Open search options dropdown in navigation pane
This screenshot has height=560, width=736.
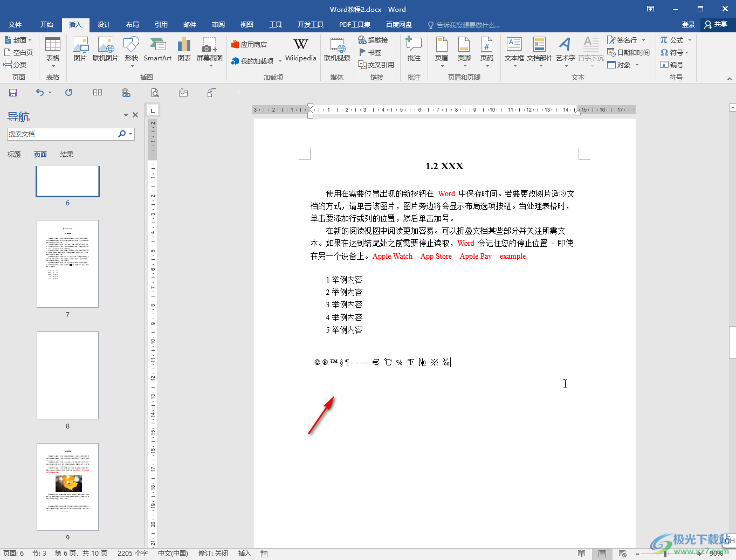click(x=130, y=134)
